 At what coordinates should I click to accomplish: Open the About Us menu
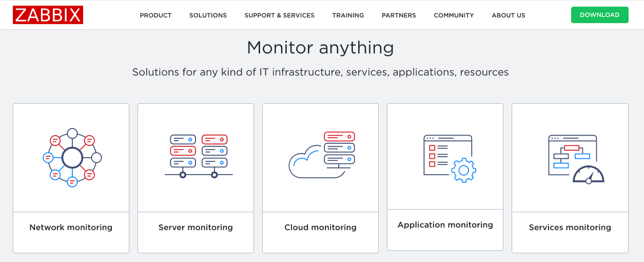(509, 15)
